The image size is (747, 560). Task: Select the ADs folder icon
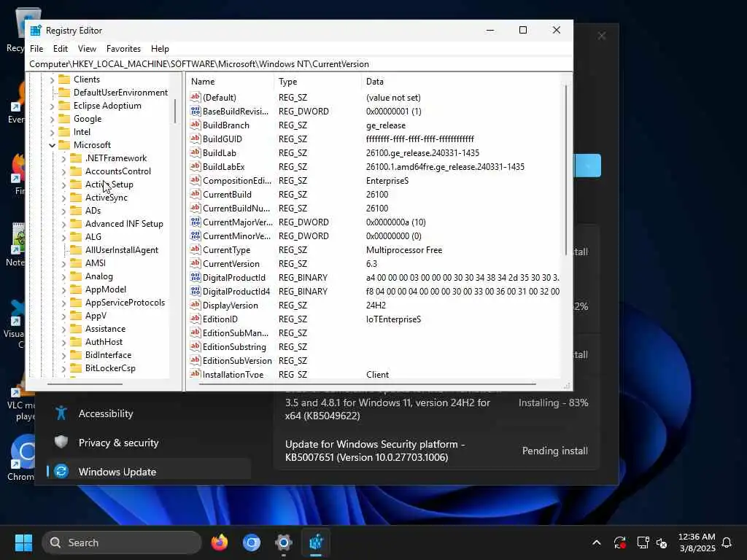(x=76, y=211)
